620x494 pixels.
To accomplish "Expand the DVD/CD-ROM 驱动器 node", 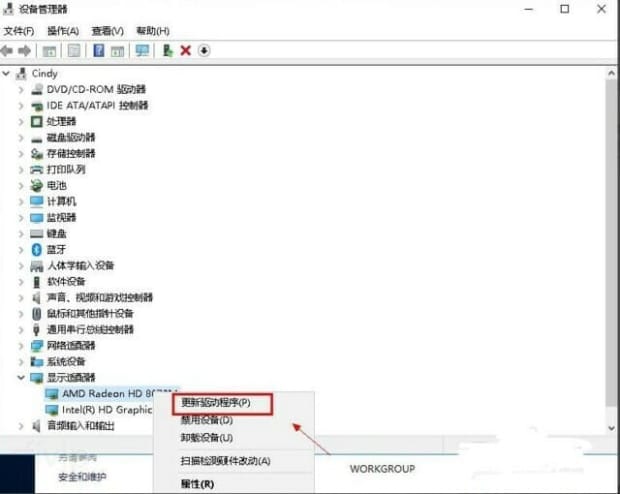I will pos(21,89).
